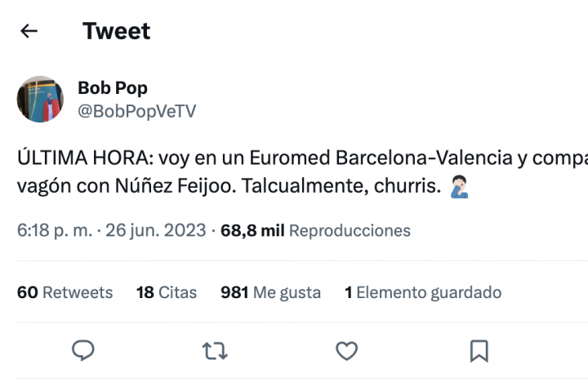Like the tweet with the heart icon
The image size is (588, 392).
[347, 351]
